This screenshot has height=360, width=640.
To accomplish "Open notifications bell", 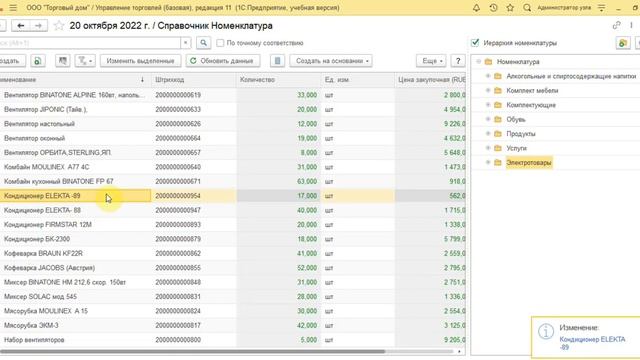I will (476, 8).
